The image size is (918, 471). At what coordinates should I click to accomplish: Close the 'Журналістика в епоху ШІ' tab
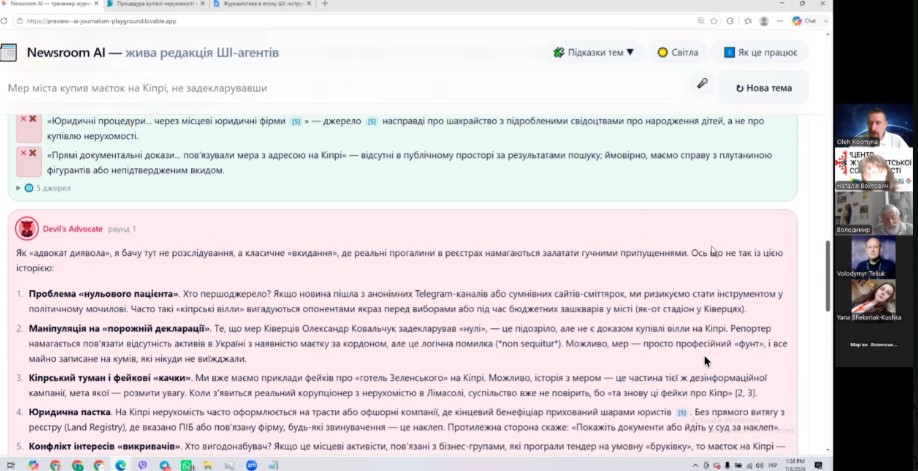pos(309,4)
